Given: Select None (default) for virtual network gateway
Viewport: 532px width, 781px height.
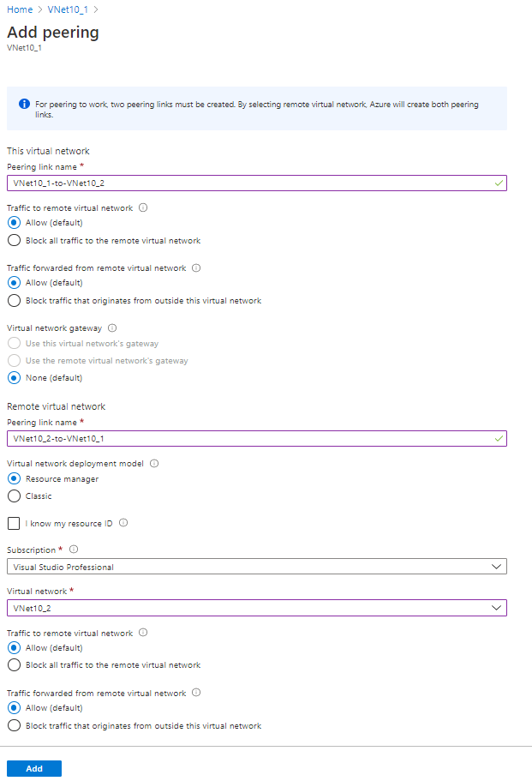Looking at the screenshot, I should pos(14,377).
